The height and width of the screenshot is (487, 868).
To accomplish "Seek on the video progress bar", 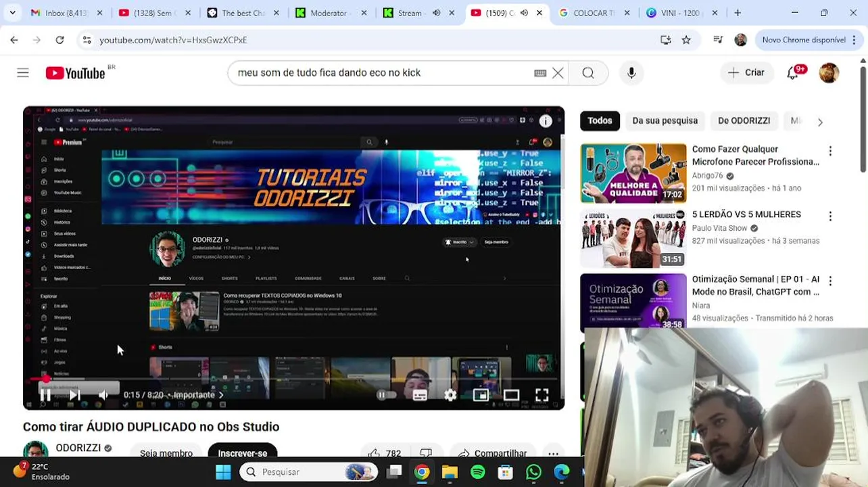I will pos(293,379).
